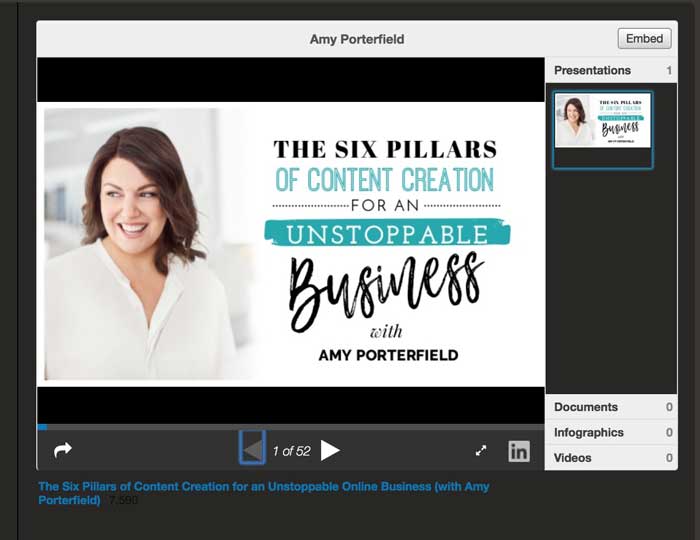Open fullscreen view with the expand icon
This screenshot has height=540, width=700.
point(481,451)
